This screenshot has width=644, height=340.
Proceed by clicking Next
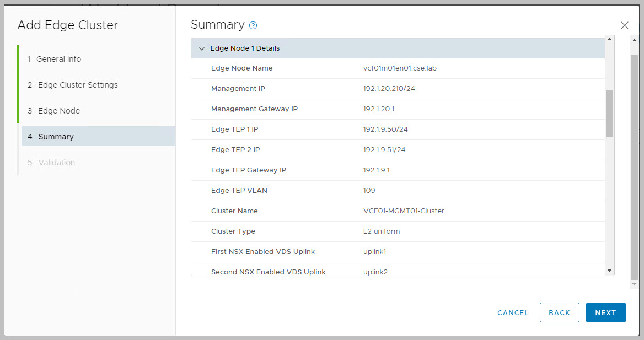click(x=605, y=312)
